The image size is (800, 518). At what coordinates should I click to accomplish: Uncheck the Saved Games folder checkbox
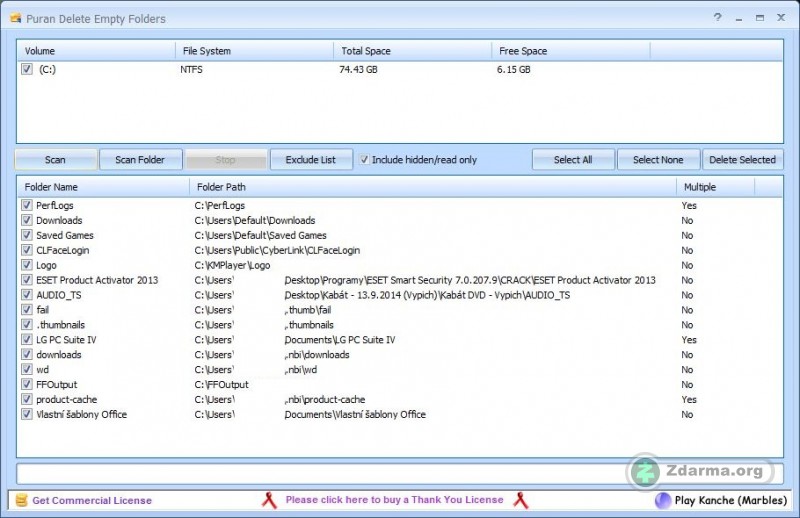27,235
